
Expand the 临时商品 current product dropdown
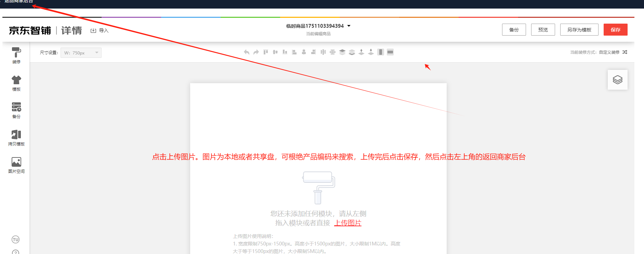coord(349,26)
